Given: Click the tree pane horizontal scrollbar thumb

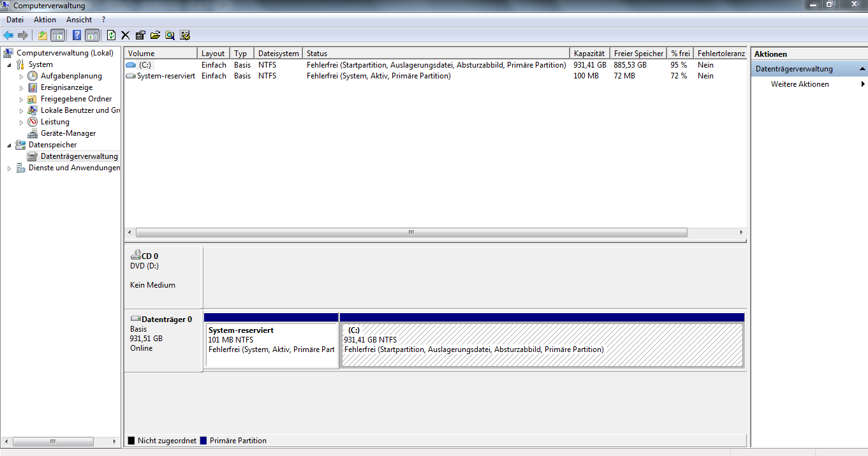Looking at the screenshot, I should tap(53, 441).
